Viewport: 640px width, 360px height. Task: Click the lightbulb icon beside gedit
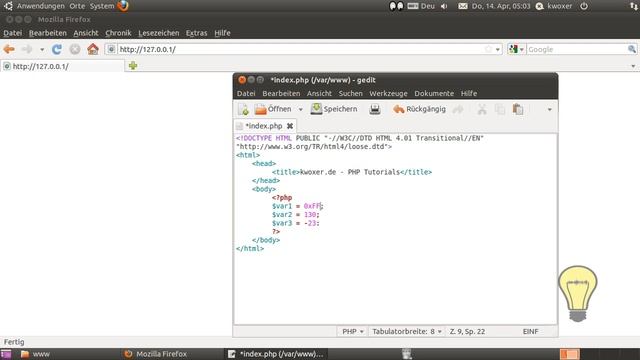pyautogui.click(x=578, y=293)
